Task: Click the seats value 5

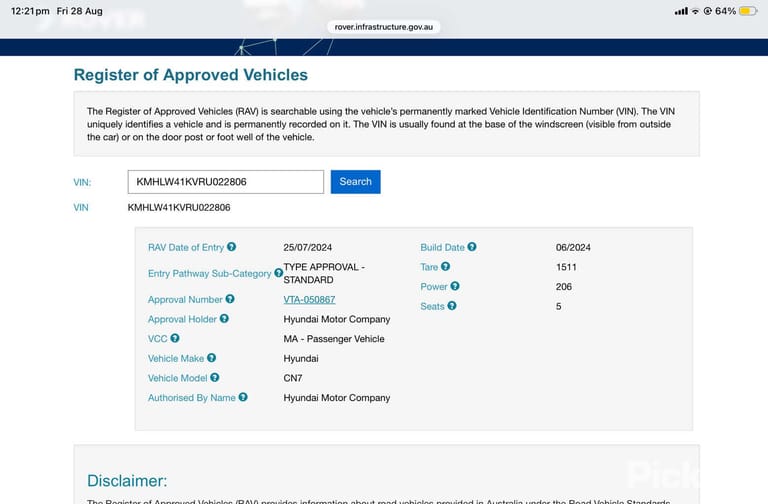Action: click(x=558, y=306)
